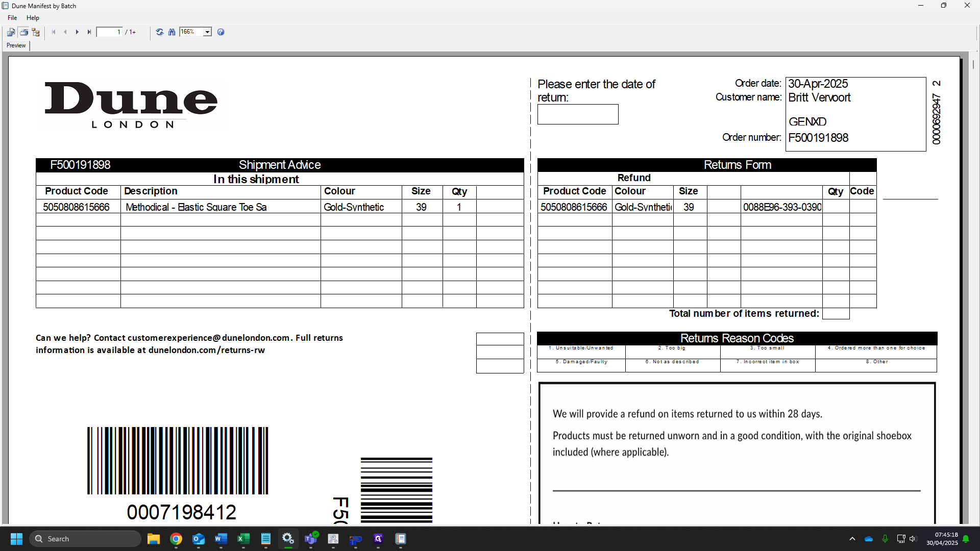Open the 166% zoom dropdown arrow

click(207, 32)
